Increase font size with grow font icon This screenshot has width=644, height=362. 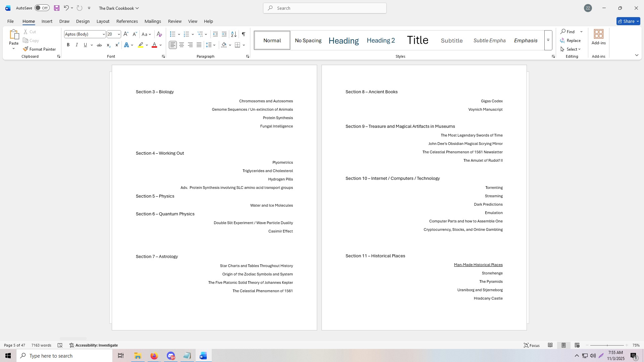point(126,34)
